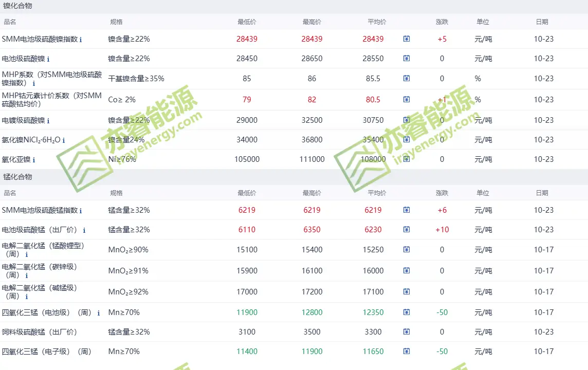Open price history icon in MHP系数 row
The image size is (588, 370).
coord(407,79)
